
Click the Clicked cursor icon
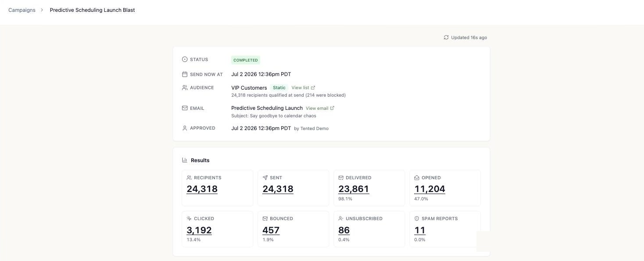pos(189,218)
